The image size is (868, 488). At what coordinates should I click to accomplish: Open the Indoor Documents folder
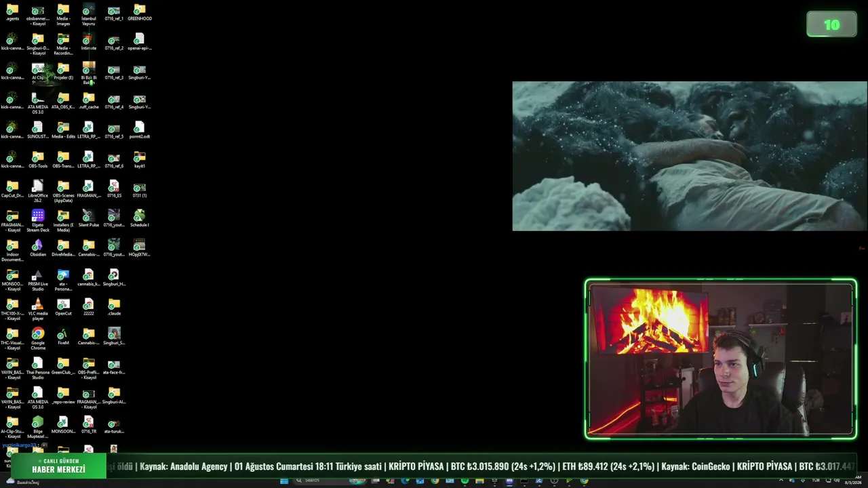point(12,251)
